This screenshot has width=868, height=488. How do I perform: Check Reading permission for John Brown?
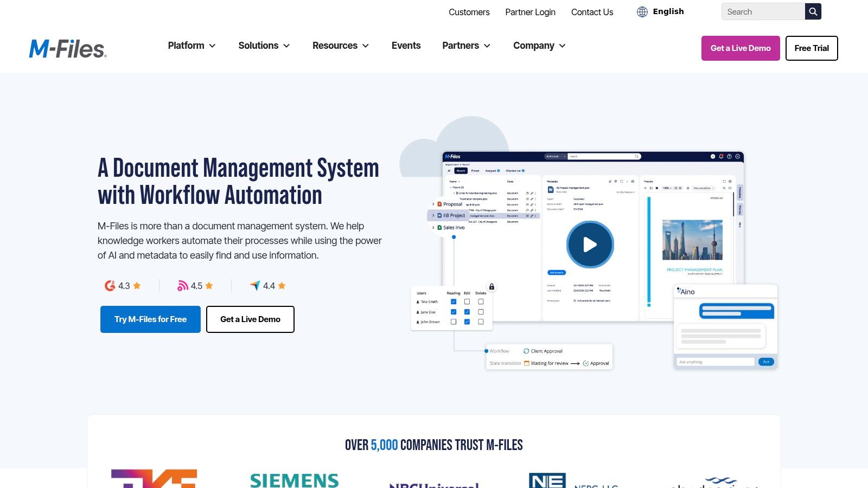(454, 322)
